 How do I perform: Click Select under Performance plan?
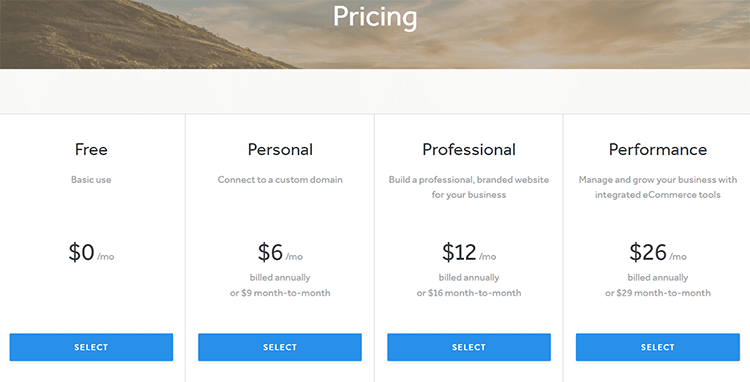pyautogui.click(x=658, y=347)
